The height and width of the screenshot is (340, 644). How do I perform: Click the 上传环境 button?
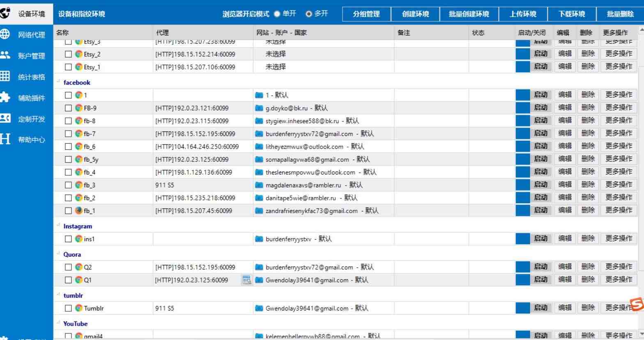pyautogui.click(x=523, y=14)
